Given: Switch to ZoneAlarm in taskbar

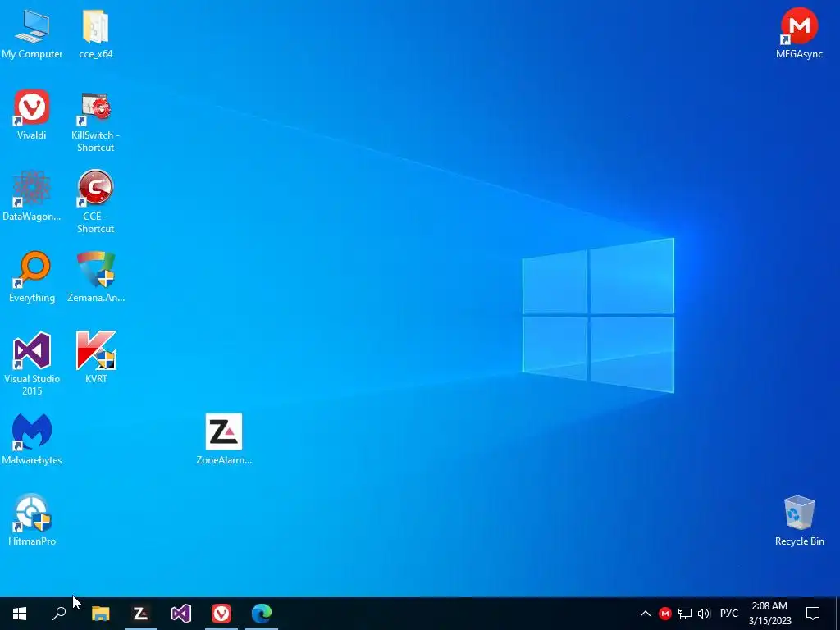Looking at the screenshot, I should [x=141, y=614].
